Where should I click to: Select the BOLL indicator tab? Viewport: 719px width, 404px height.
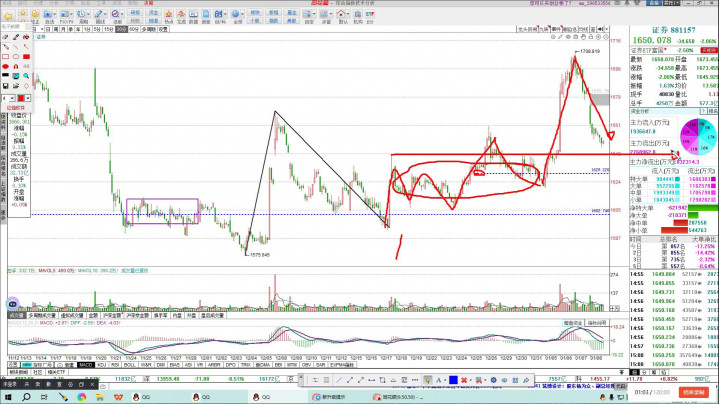(130, 365)
